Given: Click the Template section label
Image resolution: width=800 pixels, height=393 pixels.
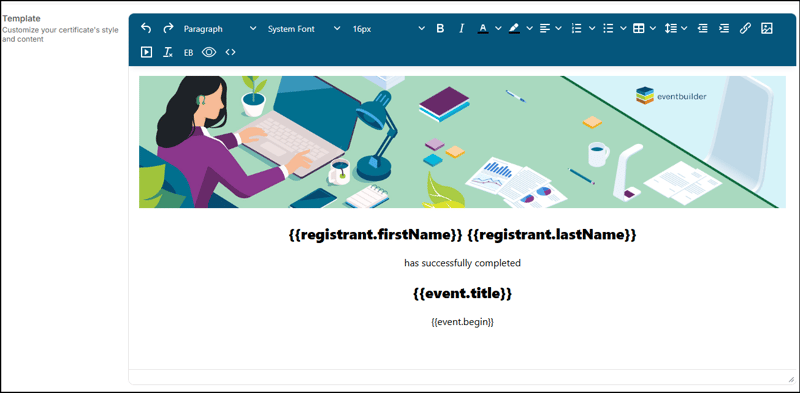Looking at the screenshot, I should click(21, 19).
